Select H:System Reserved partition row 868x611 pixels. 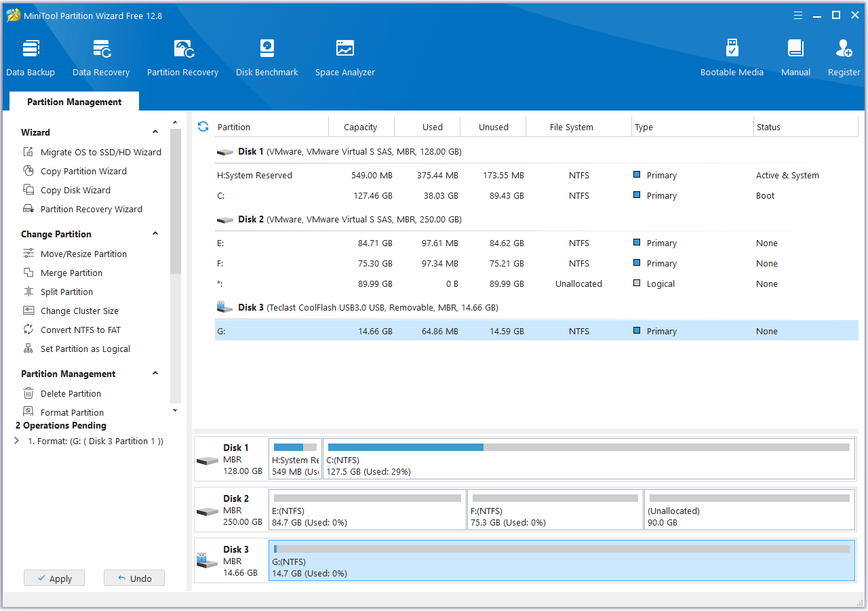536,176
